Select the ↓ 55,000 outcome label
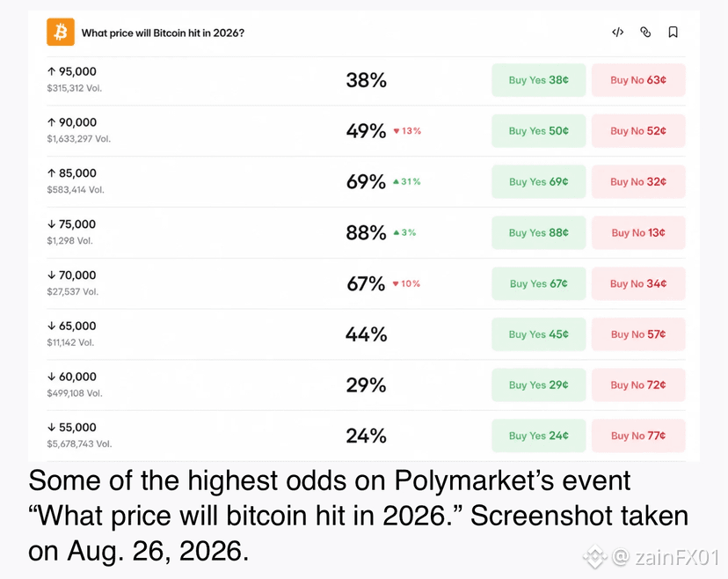Screen dimensions: 728x579 72,428
